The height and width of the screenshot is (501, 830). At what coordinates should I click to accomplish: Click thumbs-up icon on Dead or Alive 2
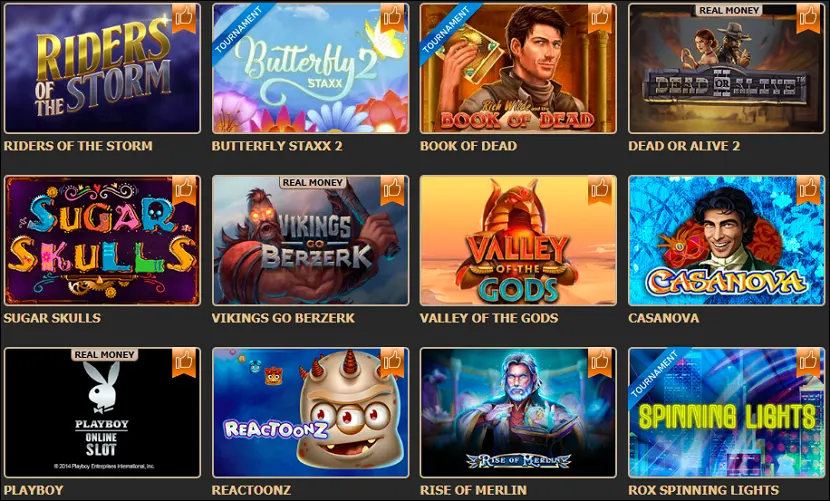(808, 19)
